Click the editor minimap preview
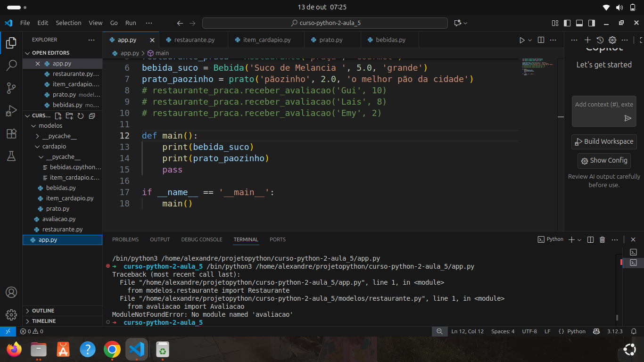This screenshot has width=644, height=362. (537, 66)
